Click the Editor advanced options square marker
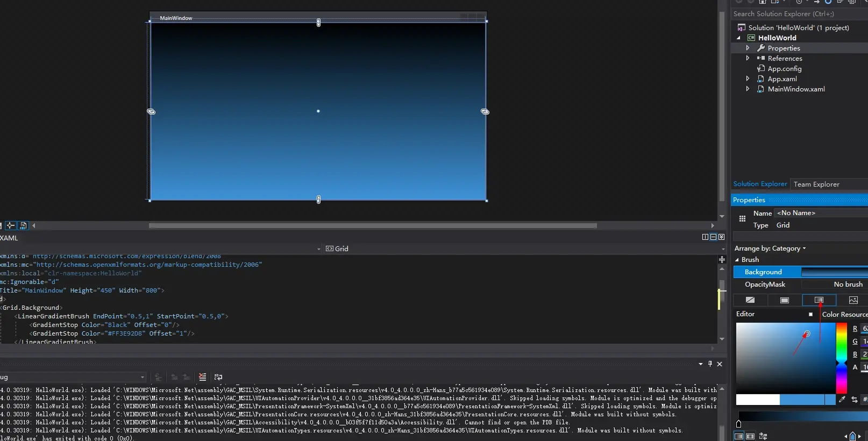The height and width of the screenshot is (441, 868). pos(810,314)
